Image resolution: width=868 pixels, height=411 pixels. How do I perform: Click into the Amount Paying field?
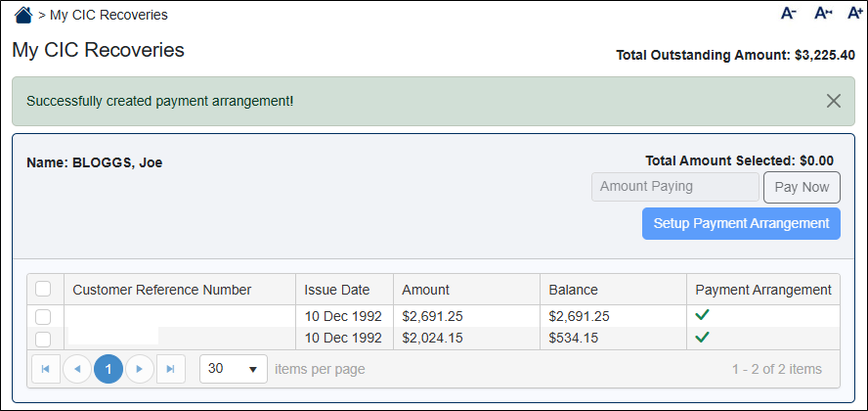674,187
